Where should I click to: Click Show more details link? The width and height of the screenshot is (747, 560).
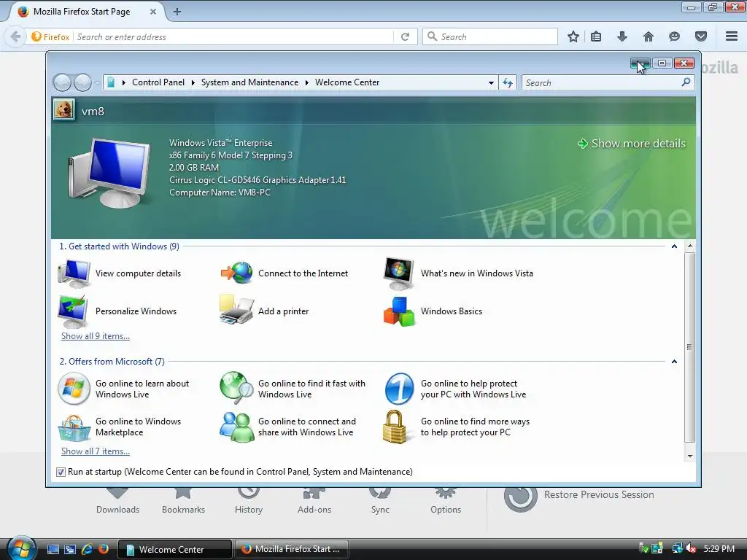pyautogui.click(x=631, y=144)
